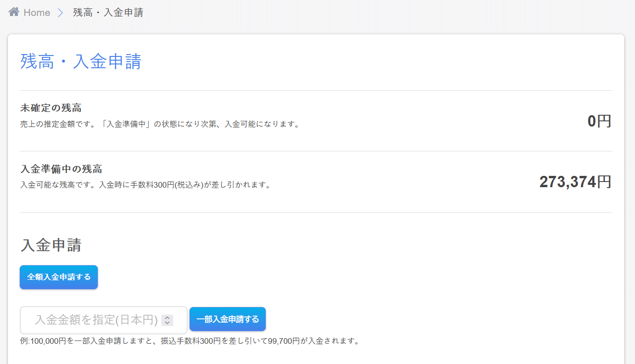Viewport: 635px width, 364px height.
Task: Click the divider line above 入金申請 section
Action: pos(316,213)
